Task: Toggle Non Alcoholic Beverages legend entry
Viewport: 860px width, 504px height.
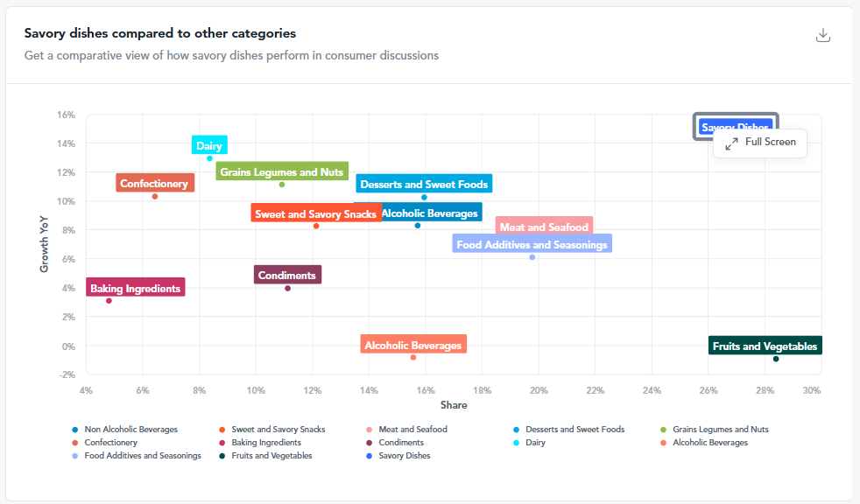Action: [125, 430]
